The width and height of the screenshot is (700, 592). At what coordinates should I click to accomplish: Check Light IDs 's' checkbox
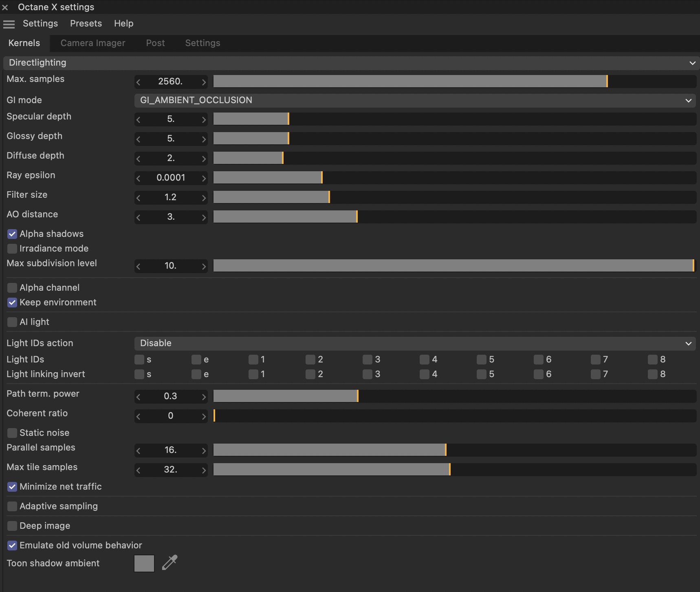139,359
